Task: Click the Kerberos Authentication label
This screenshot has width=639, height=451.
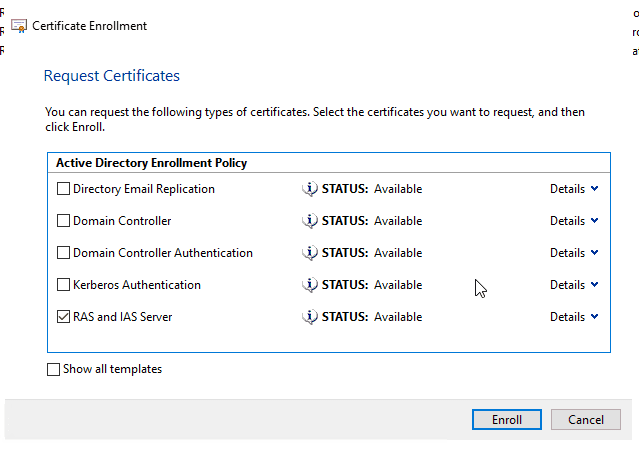Action: tap(137, 284)
